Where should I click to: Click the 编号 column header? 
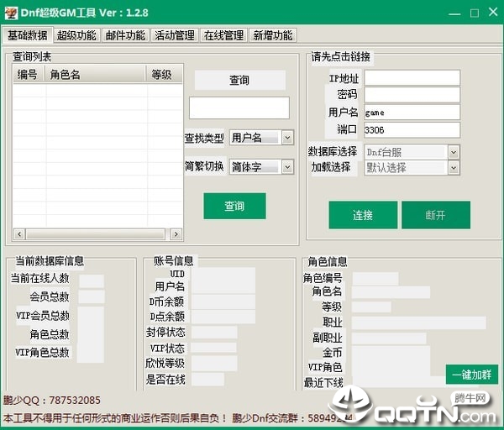[x=29, y=75]
